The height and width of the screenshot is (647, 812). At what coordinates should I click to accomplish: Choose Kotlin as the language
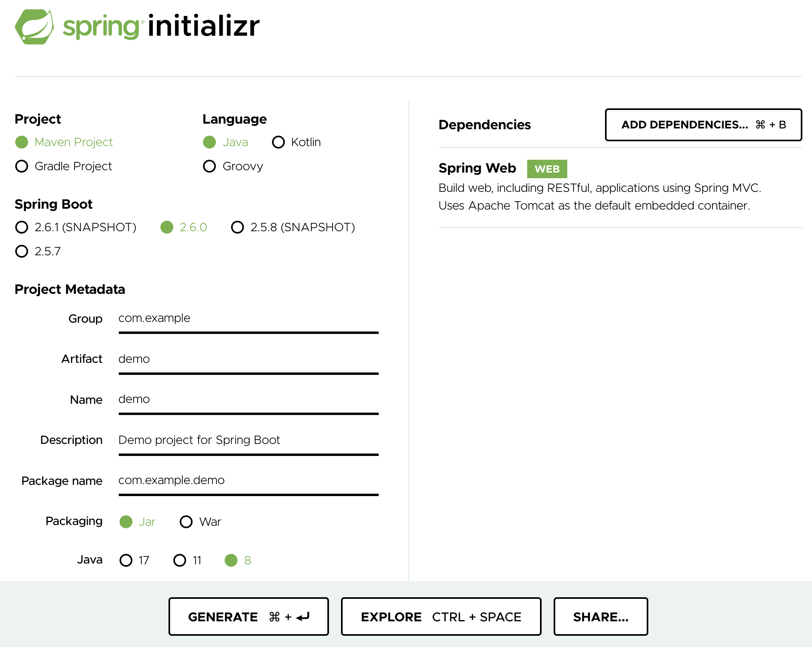pyautogui.click(x=278, y=142)
